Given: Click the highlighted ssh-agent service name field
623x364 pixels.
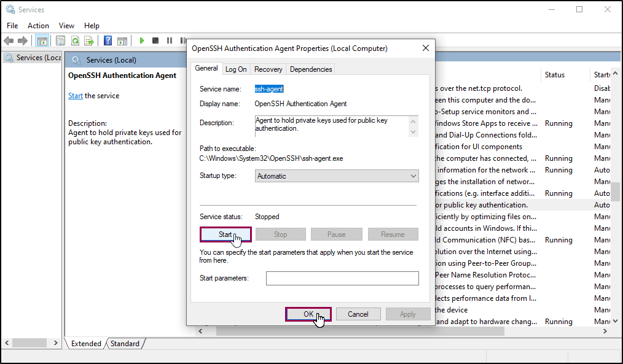Looking at the screenshot, I should (x=269, y=89).
